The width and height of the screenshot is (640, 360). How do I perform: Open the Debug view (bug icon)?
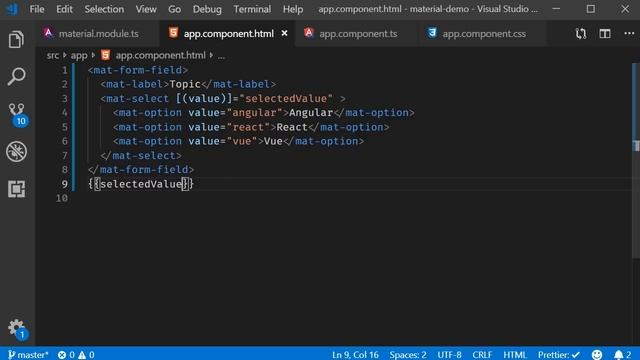(16, 151)
